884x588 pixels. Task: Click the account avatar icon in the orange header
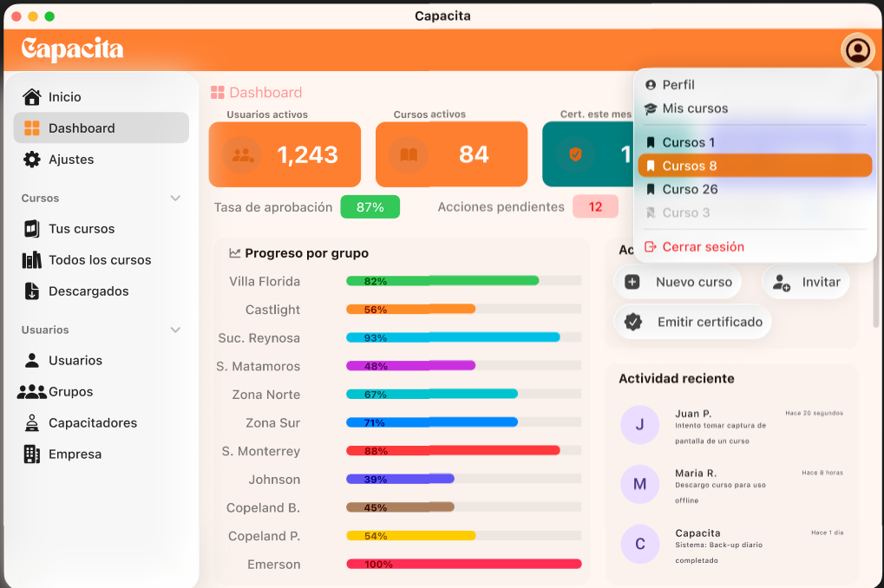856,50
